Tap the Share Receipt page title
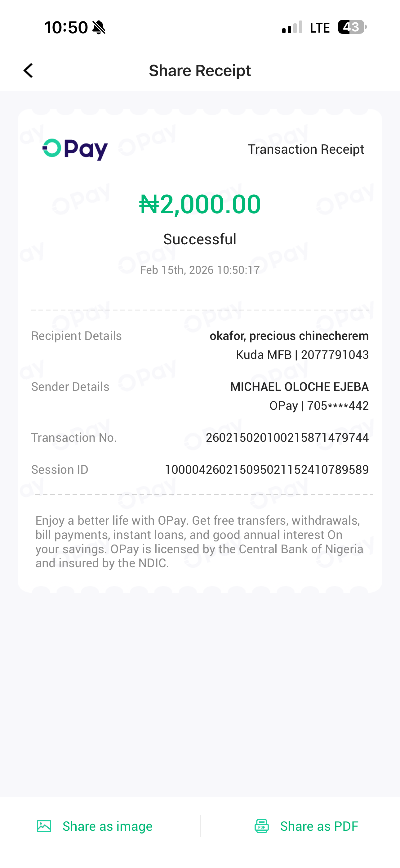 (200, 71)
